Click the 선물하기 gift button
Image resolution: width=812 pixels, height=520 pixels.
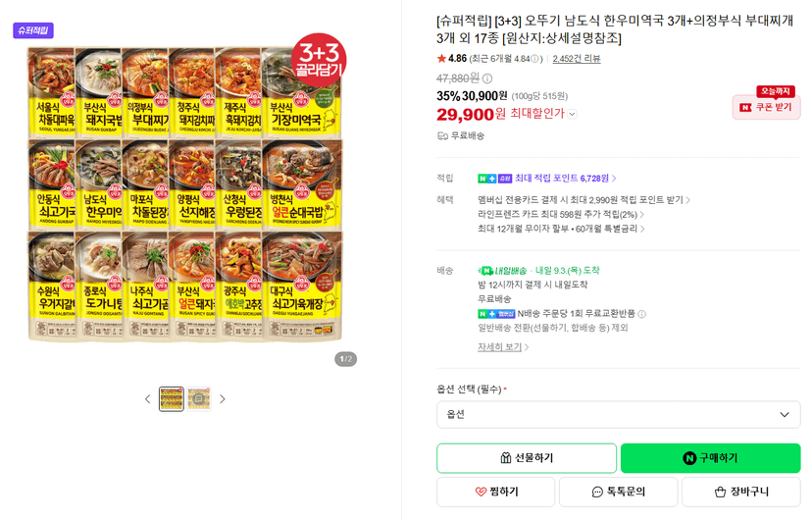(x=527, y=458)
